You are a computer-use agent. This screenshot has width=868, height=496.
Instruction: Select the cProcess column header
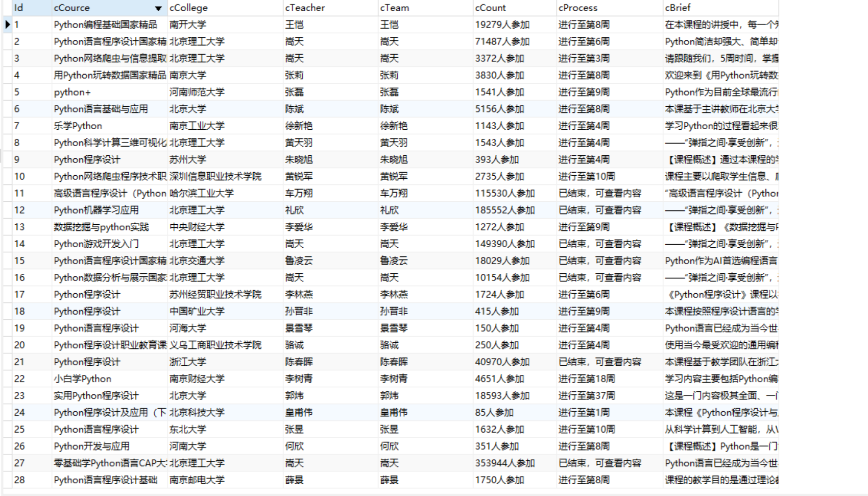tap(610, 8)
